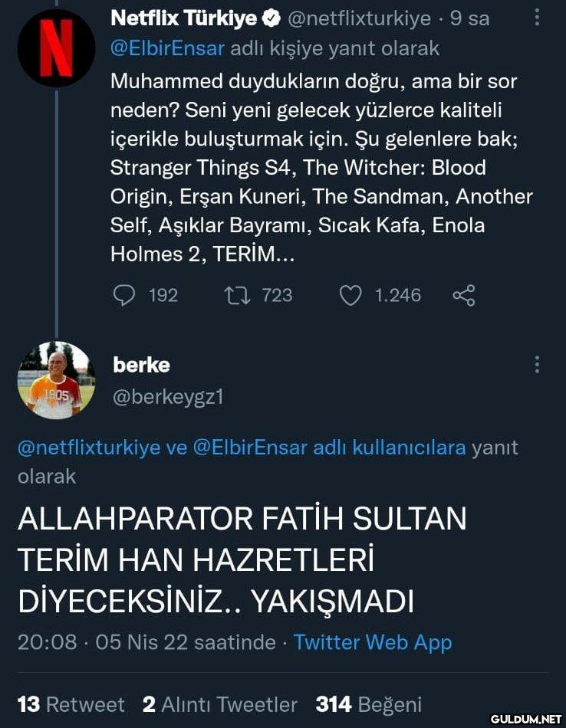Image resolution: width=566 pixels, height=728 pixels.
Task: Open @netflixturkiye mention in berke's reply line
Action: [x=89, y=448]
